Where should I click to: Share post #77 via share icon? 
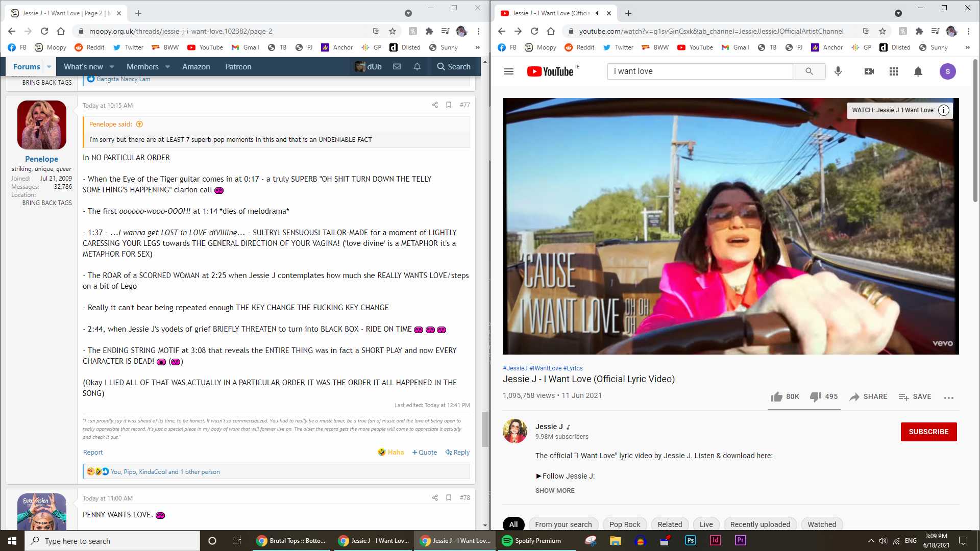point(435,105)
